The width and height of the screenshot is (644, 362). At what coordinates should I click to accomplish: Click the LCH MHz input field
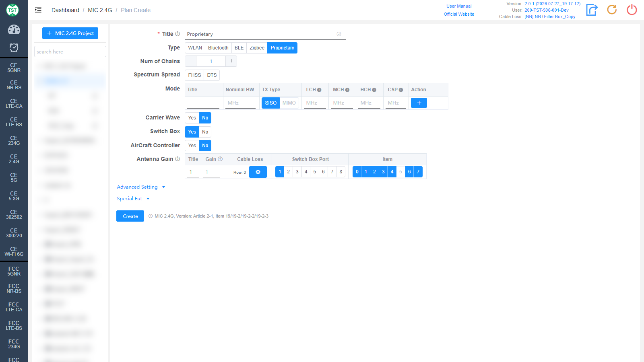point(315,103)
